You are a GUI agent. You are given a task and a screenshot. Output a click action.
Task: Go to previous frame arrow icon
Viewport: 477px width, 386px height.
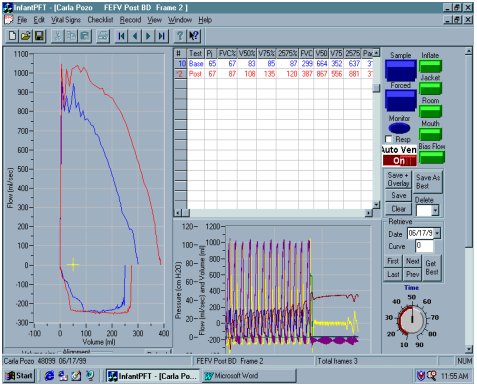coord(135,36)
